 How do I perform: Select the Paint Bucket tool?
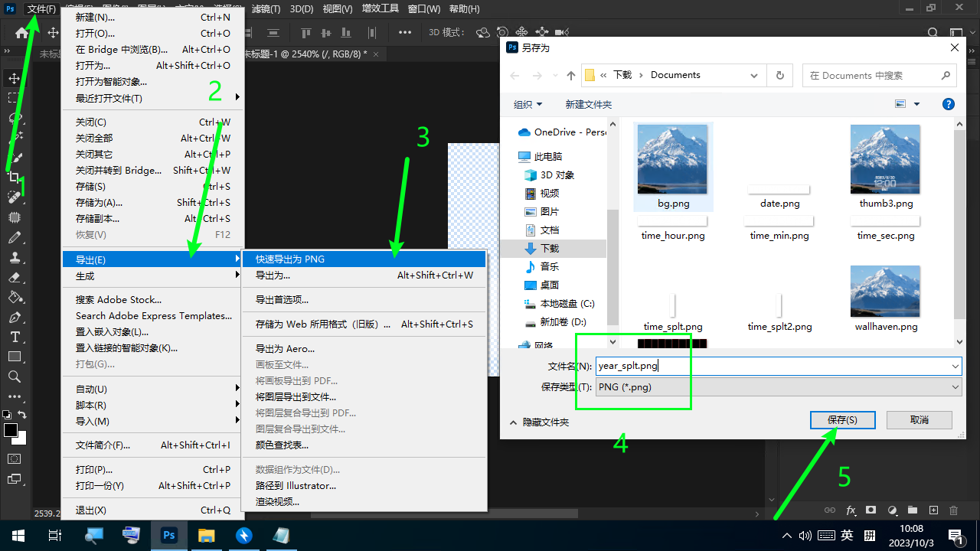(x=14, y=297)
